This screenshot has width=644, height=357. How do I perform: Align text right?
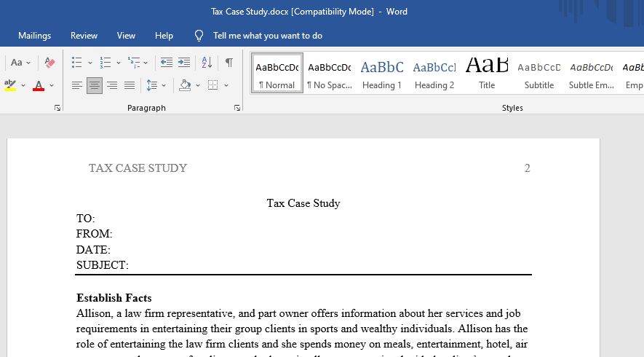coord(112,85)
